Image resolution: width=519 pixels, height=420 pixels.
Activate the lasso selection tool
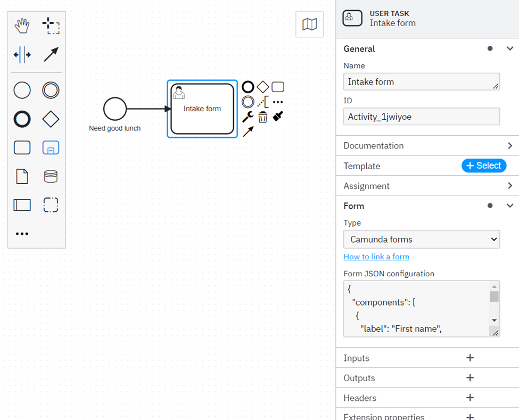[51, 26]
